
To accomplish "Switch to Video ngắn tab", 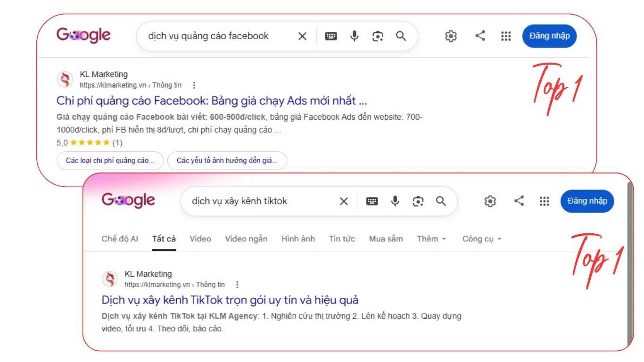I will tap(246, 239).
